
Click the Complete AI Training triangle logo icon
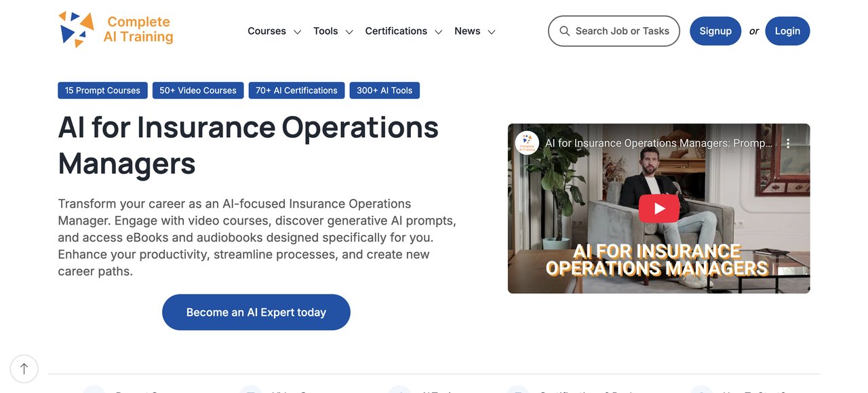76,30
